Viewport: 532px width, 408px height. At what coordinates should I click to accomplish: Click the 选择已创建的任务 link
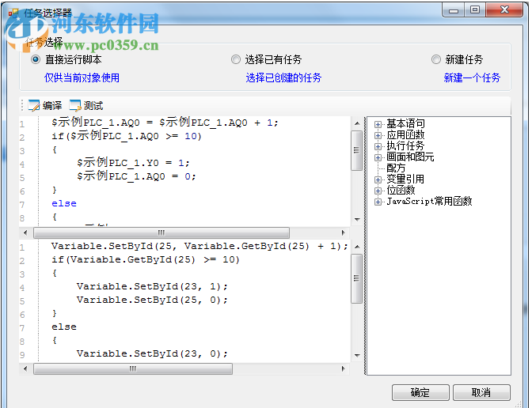click(283, 78)
